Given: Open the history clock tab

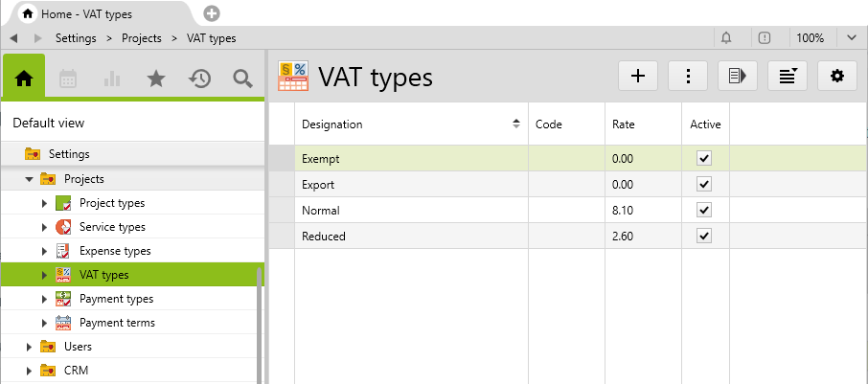Looking at the screenshot, I should point(199,79).
